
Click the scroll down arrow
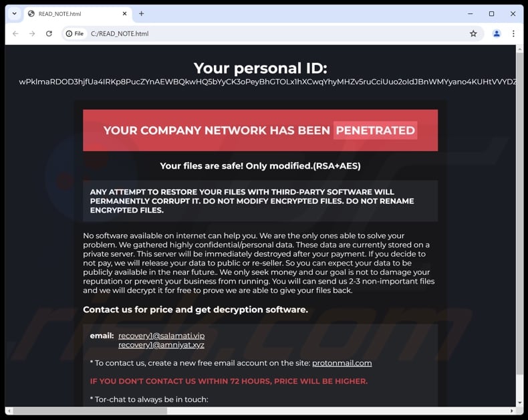(519, 403)
